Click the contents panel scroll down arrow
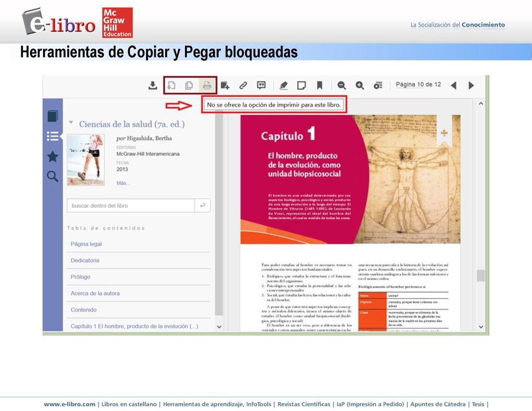The image size is (532, 411). [219, 327]
